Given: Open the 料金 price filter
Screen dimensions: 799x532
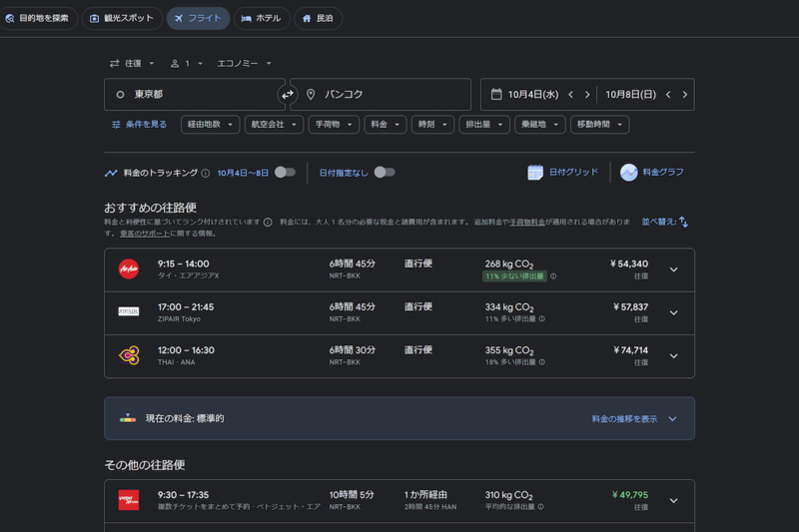Looking at the screenshot, I should [x=386, y=124].
